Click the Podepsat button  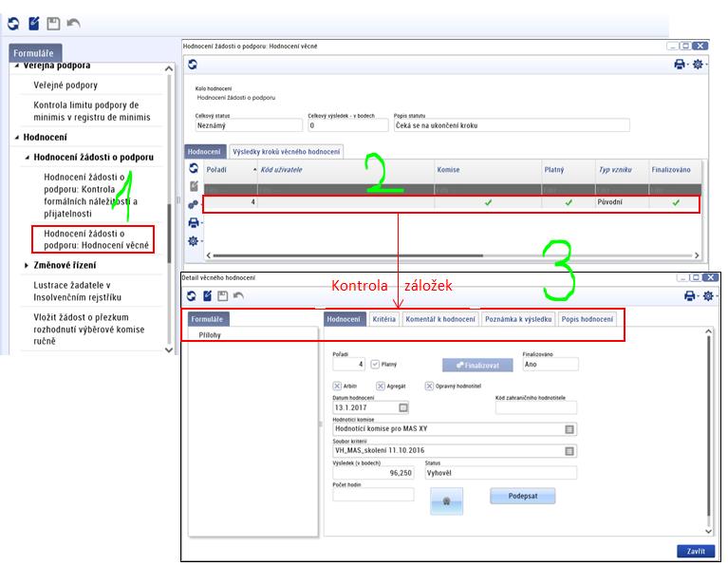click(523, 496)
